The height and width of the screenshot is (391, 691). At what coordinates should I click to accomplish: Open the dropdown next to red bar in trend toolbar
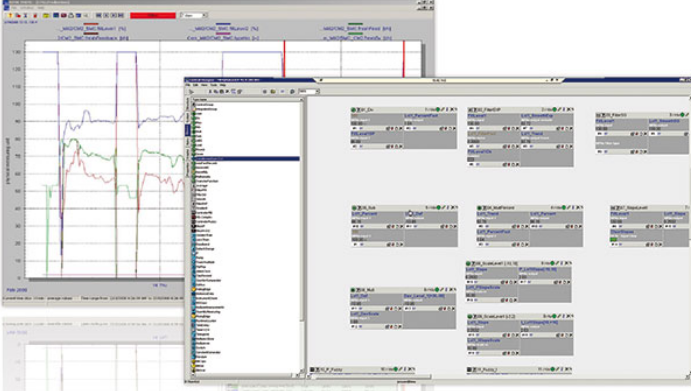click(x=193, y=15)
